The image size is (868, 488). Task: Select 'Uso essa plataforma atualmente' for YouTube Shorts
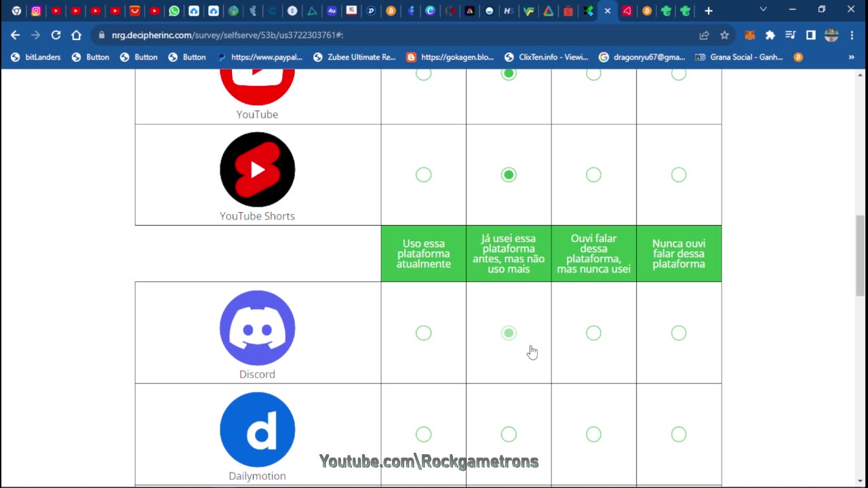pyautogui.click(x=423, y=175)
